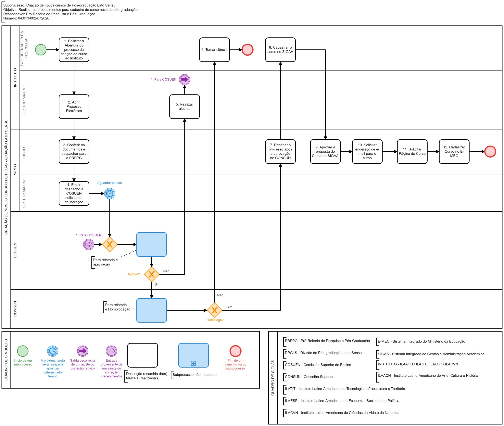Click the 'Não' label beside Aprova gateway
This screenshot has height=426, width=504.
point(166,271)
